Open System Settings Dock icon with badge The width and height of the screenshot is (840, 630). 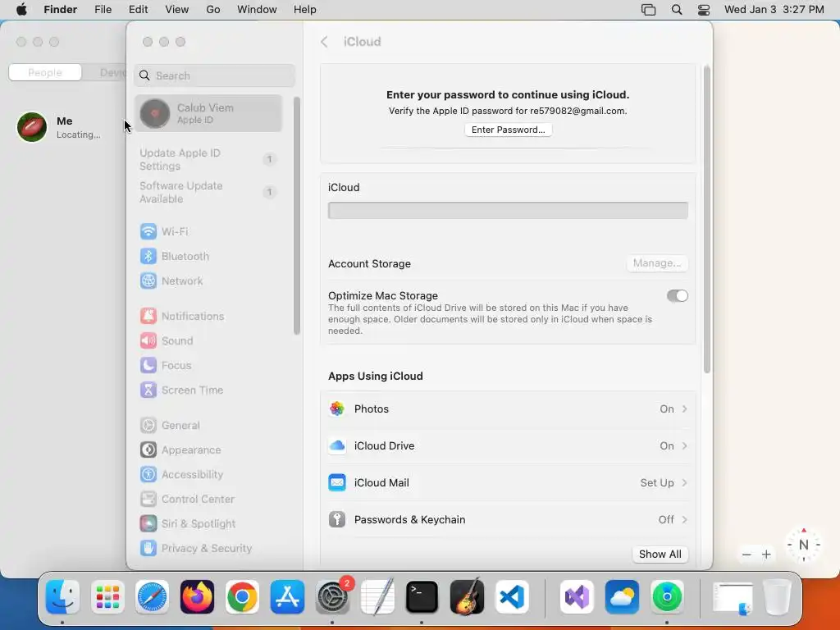click(x=333, y=597)
